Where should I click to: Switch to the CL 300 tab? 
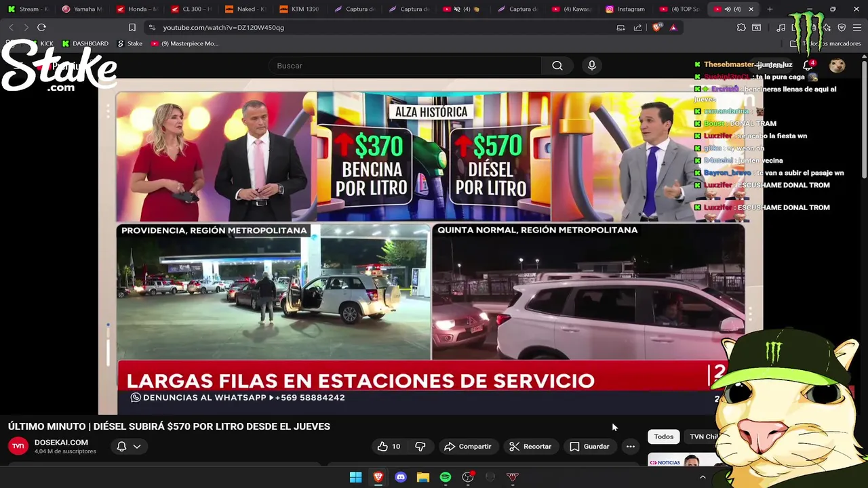tap(192, 9)
